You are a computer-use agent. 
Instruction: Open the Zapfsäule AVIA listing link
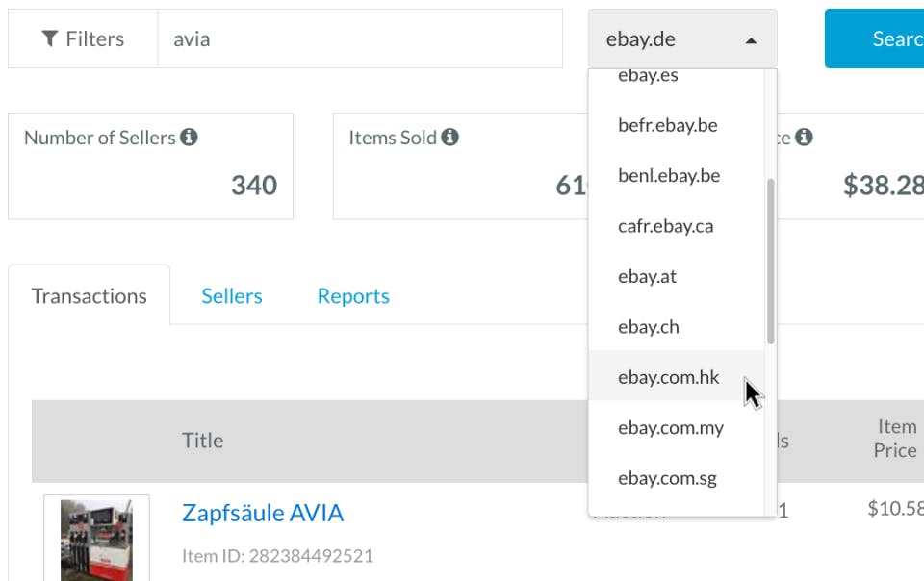pyautogui.click(x=262, y=514)
